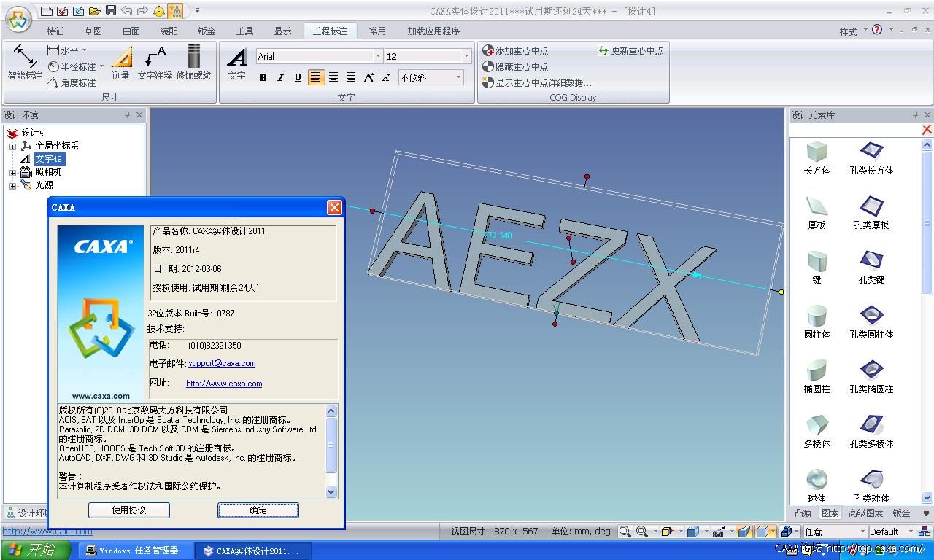The width and height of the screenshot is (934, 560).
Task: Click the Windows Start (开始) button
Action: coord(36,550)
